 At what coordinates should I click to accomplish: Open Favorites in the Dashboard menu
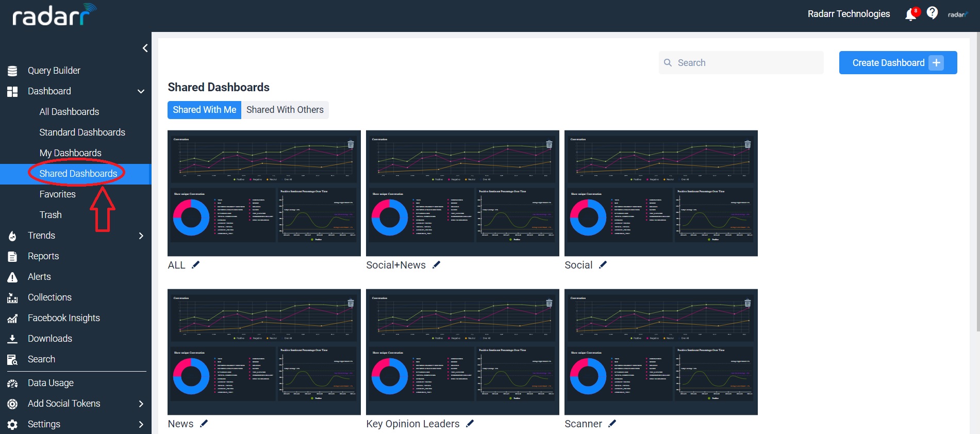[57, 194]
